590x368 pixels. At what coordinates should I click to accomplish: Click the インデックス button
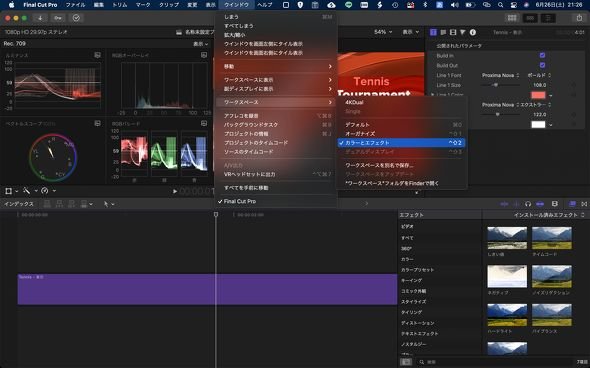pyautogui.click(x=19, y=204)
